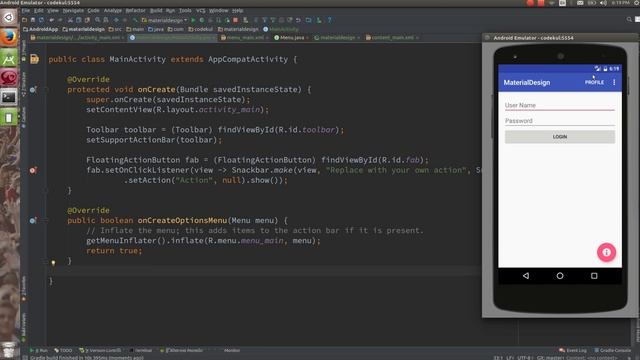This screenshot has height=360, width=640.
Task: Open the Build menu
Action: tap(156, 11)
